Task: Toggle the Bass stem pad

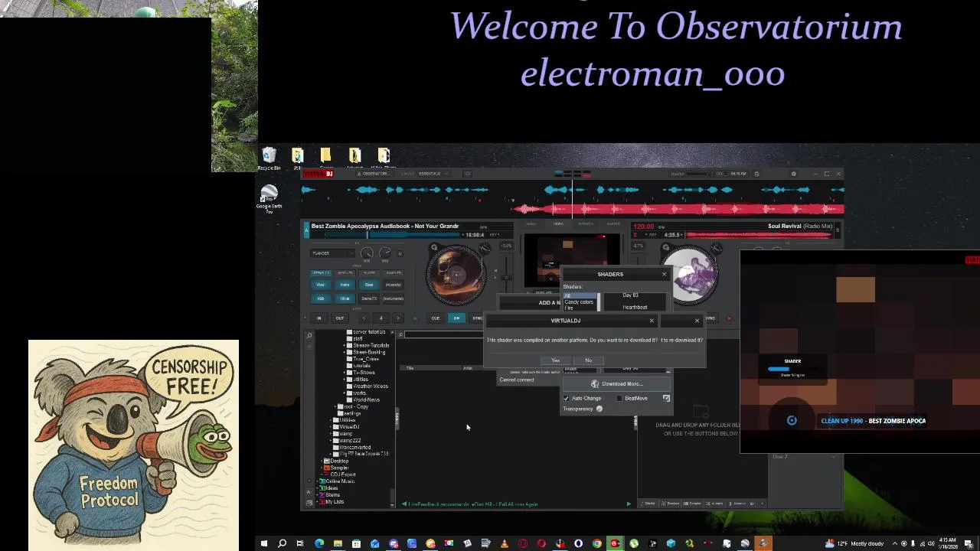Action: point(369,285)
